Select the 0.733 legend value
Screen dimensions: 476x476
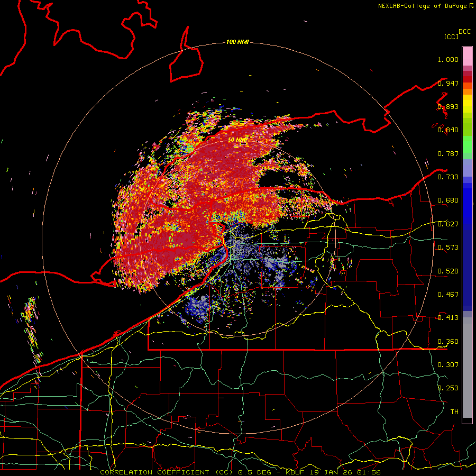click(448, 177)
